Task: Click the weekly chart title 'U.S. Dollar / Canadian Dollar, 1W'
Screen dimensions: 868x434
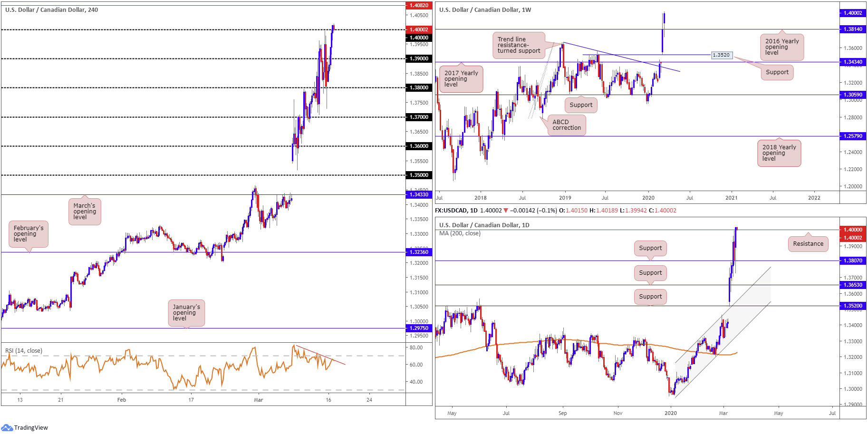Action: click(485, 10)
